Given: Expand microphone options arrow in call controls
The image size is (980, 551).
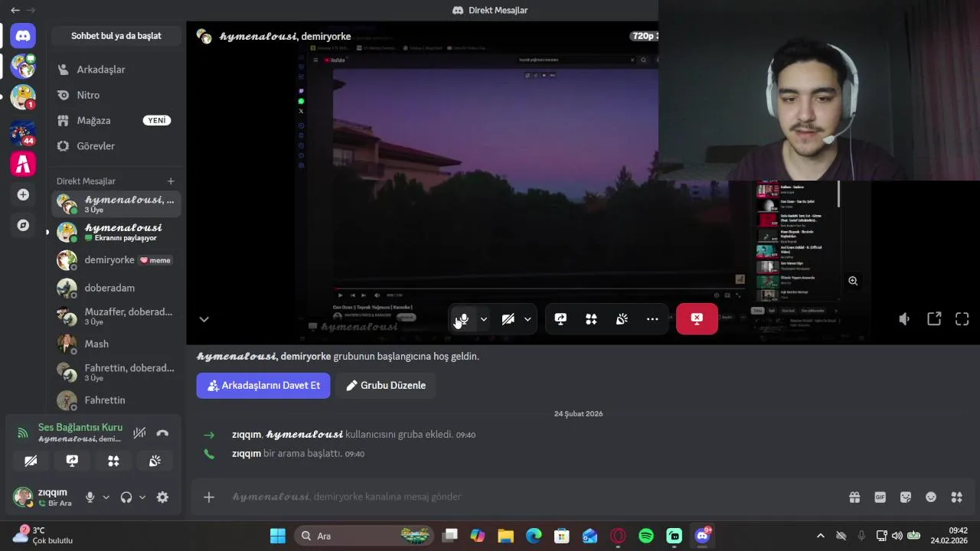Looking at the screenshot, I should pyautogui.click(x=483, y=319).
